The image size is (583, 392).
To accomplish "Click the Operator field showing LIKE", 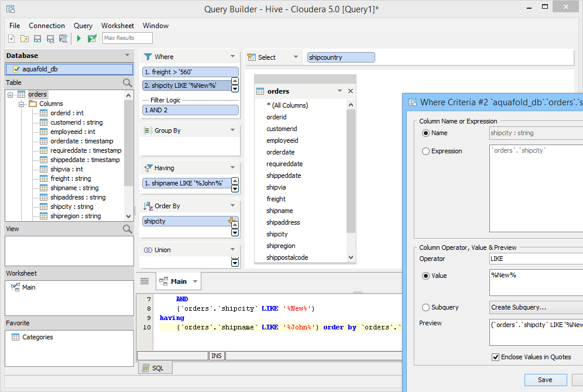I will coord(536,259).
